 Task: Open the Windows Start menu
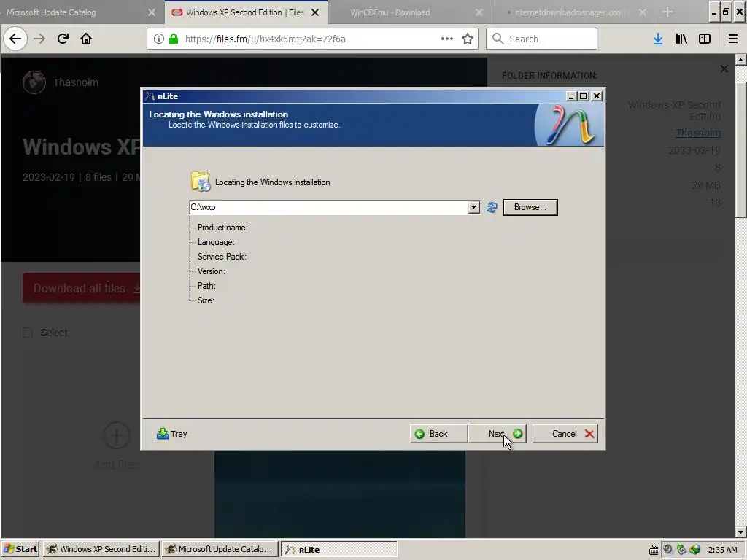(20, 549)
